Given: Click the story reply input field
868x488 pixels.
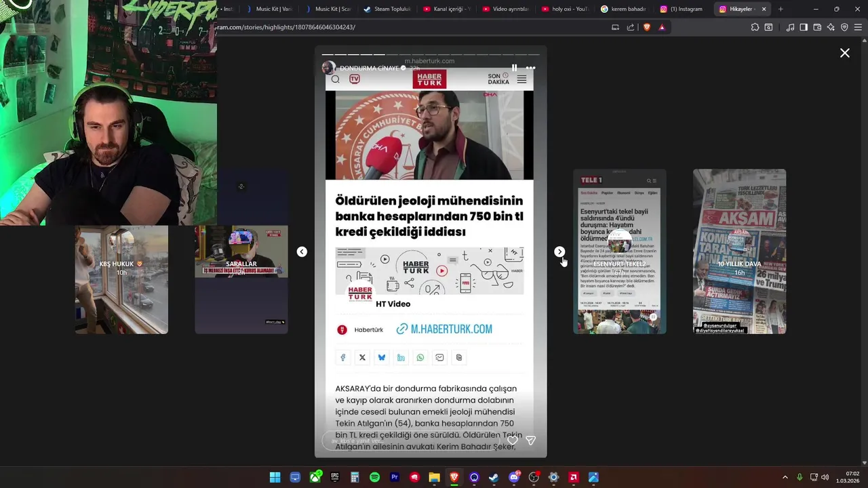Looking at the screenshot, I should coord(410,441).
